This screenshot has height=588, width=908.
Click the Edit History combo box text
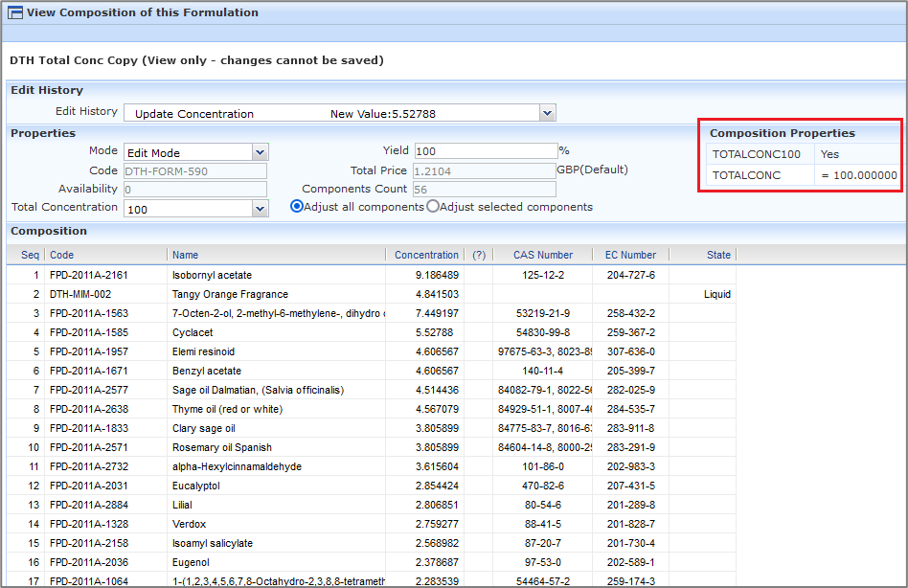[x=331, y=113]
